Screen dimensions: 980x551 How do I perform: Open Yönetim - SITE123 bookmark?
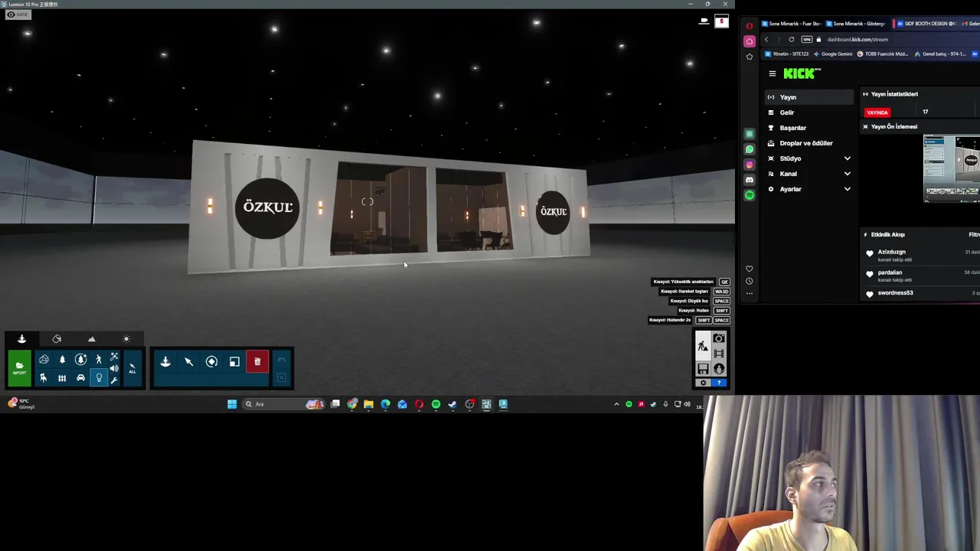tap(786, 54)
